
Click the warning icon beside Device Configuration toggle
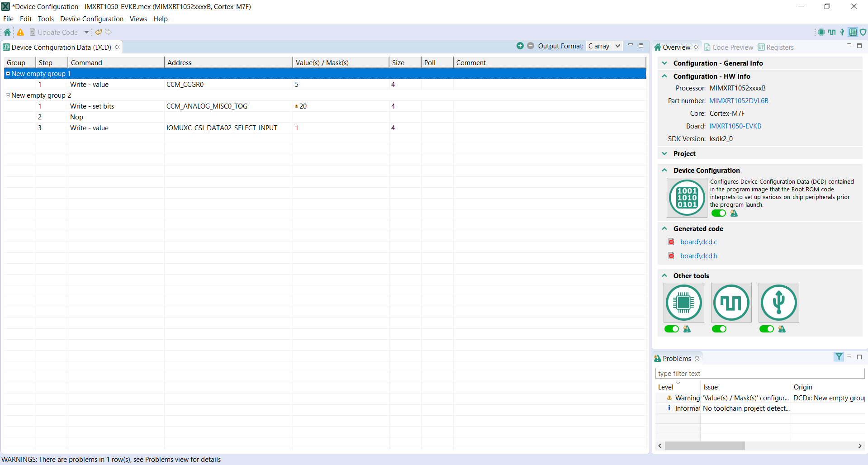click(x=734, y=213)
